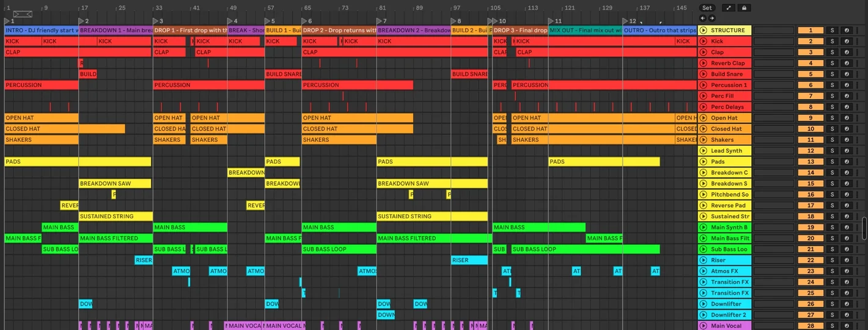Image resolution: width=868 pixels, height=330 pixels.
Task: Click the lock locator icon
Action: [x=744, y=8]
